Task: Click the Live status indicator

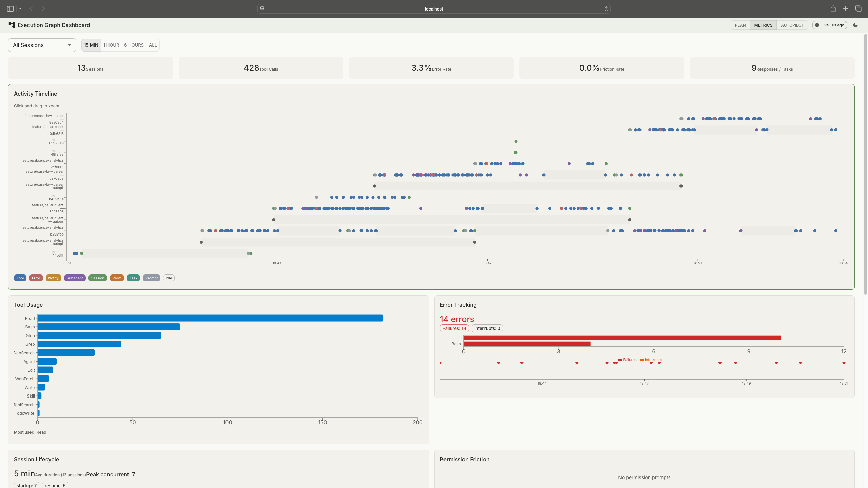Action: 829,25
